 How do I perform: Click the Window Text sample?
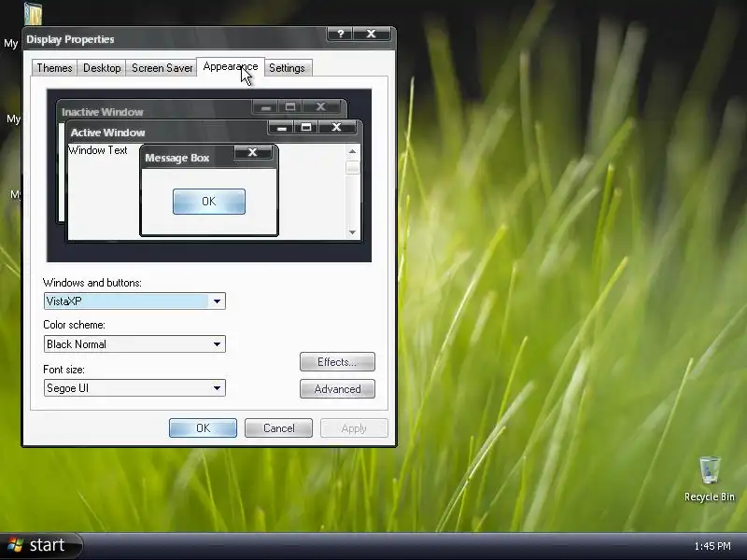tap(98, 150)
